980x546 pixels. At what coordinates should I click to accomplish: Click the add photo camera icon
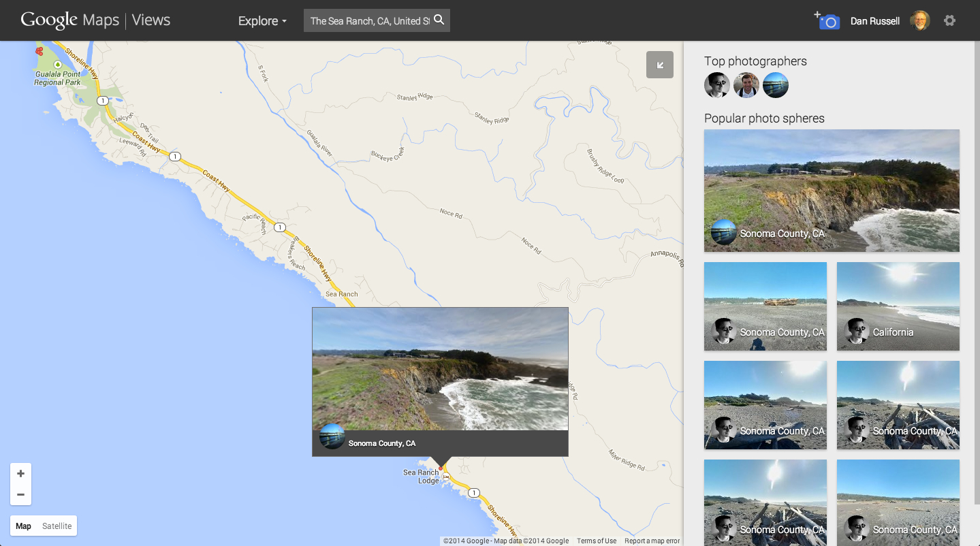tap(827, 20)
